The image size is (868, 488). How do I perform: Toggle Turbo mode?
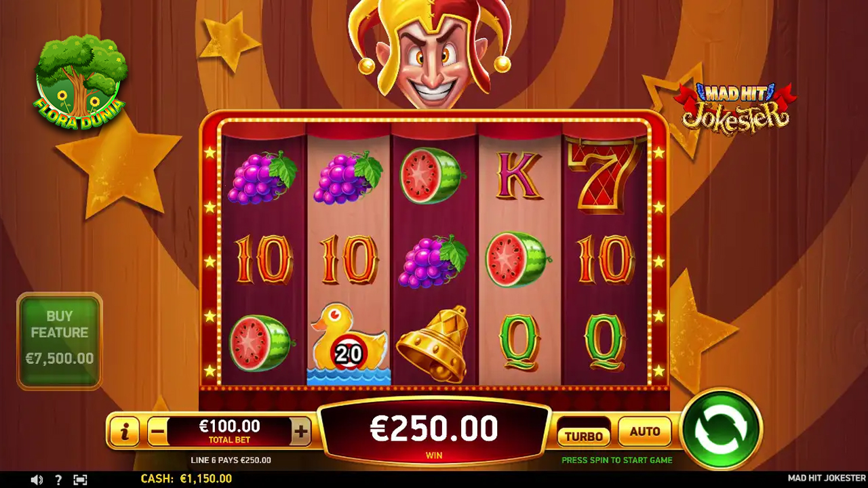tap(584, 436)
